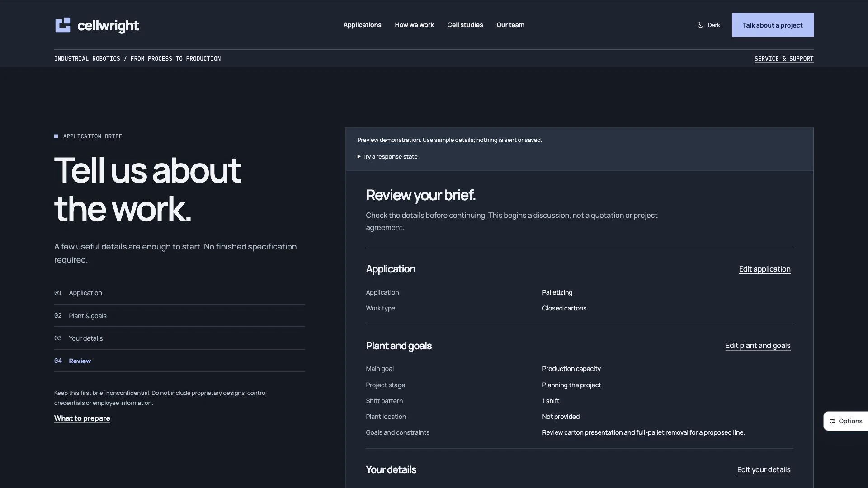Expand the Try a response state disclosure
Image resolution: width=868 pixels, height=488 pixels.
click(x=387, y=157)
